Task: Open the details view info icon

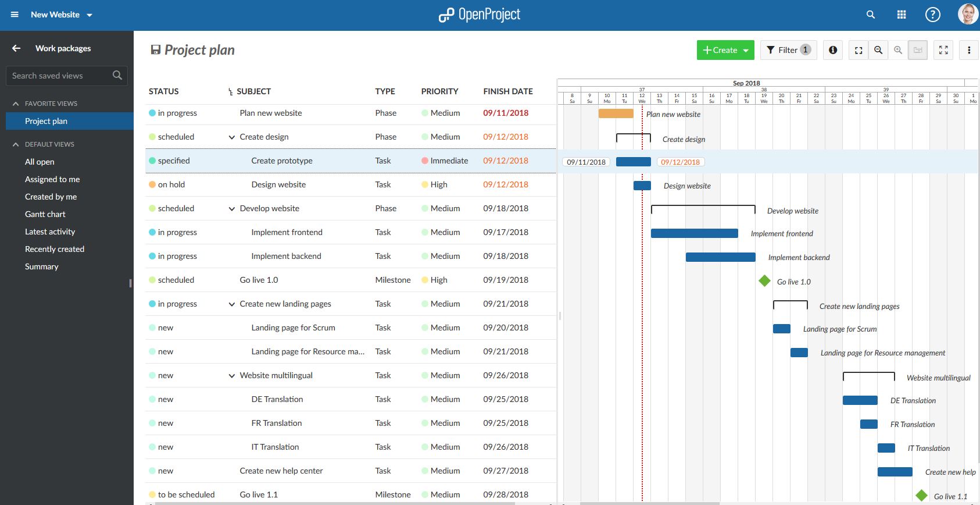Action: coord(833,50)
